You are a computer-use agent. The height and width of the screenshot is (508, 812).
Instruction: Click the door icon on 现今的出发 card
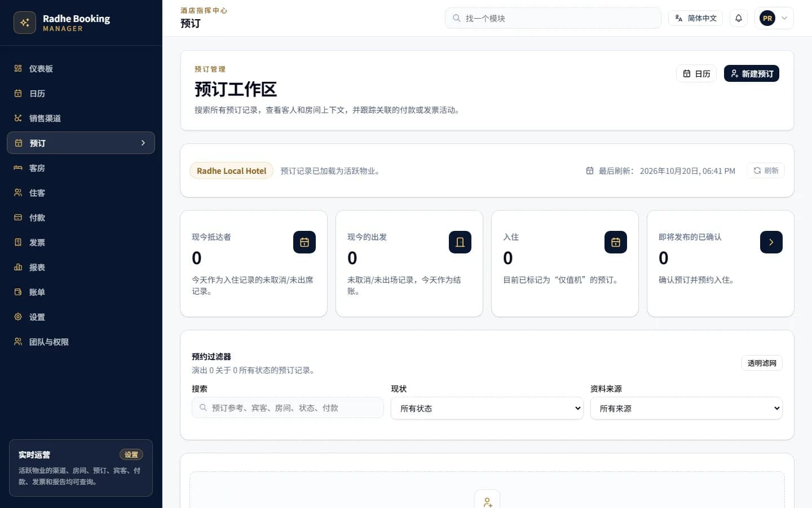(460, 242)
